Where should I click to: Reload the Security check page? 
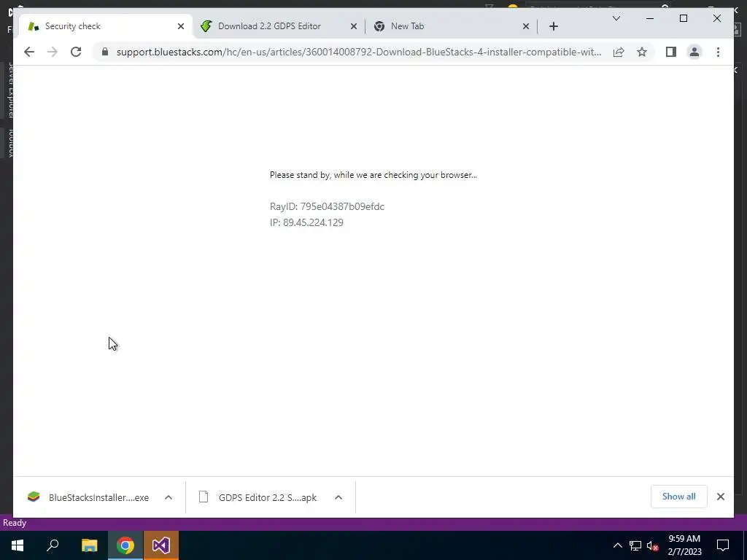76,52
